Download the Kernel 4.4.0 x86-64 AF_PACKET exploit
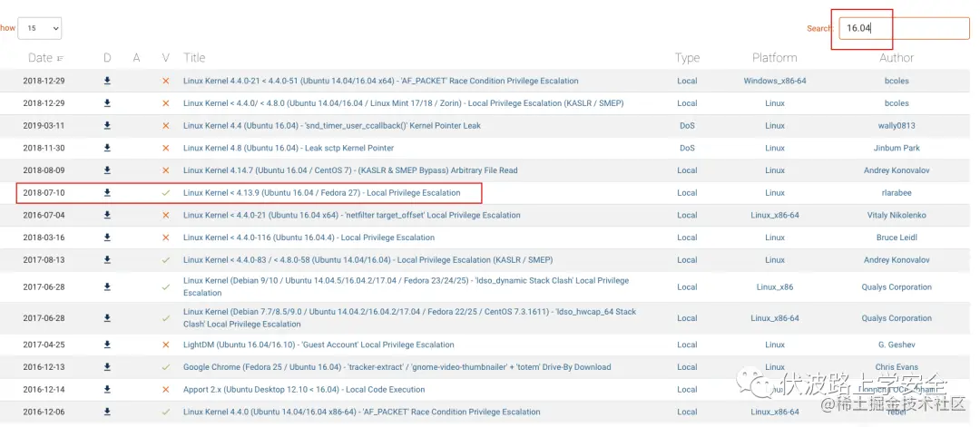The width and height of the screenshot is (980, 427). coord(107,412)
